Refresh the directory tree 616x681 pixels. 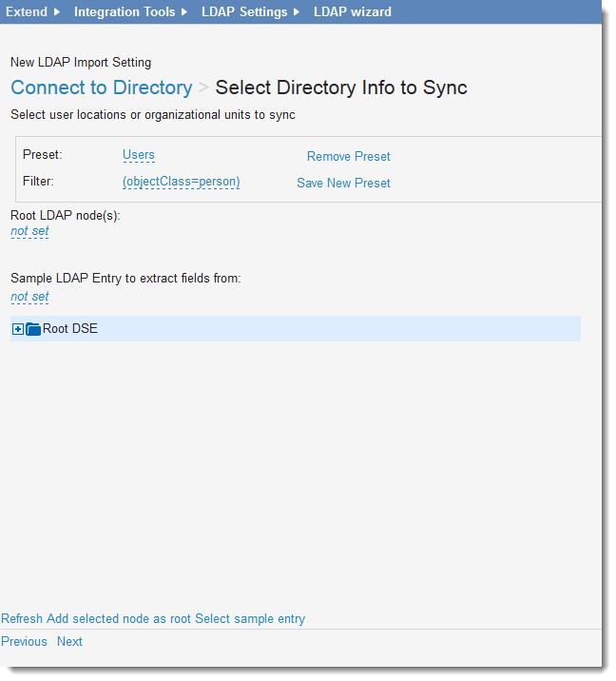point(22,618)
